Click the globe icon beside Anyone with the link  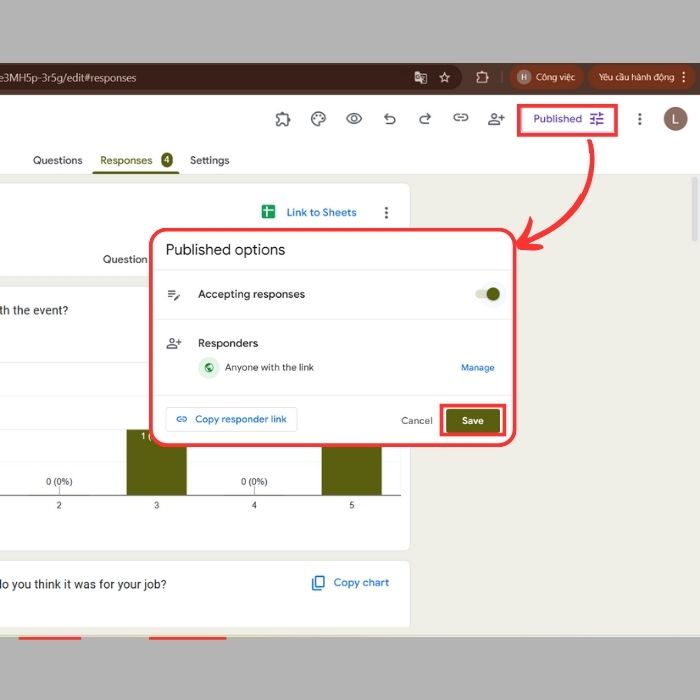pyautogui.click(x=208, y=368)
